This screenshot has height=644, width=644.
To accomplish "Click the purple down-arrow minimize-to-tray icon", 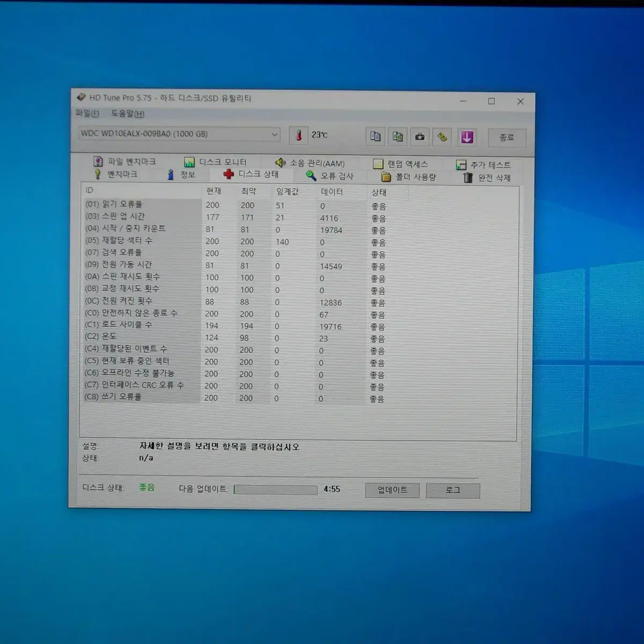I will pyautogui.click(x=467, y=137).
